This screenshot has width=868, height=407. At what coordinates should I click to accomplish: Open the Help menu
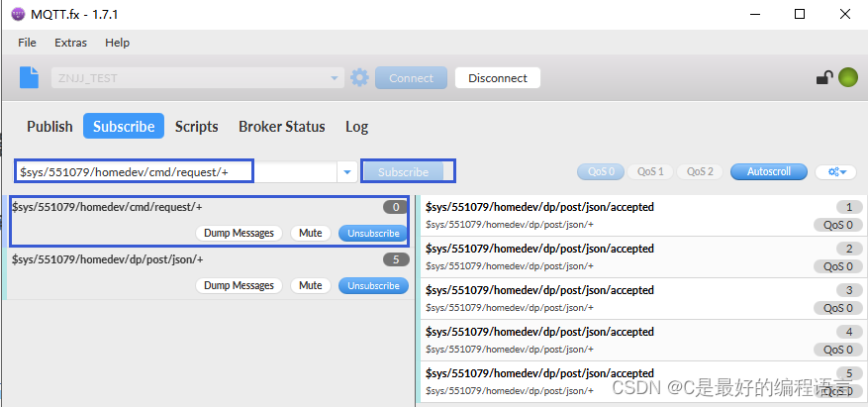point(118,43)
